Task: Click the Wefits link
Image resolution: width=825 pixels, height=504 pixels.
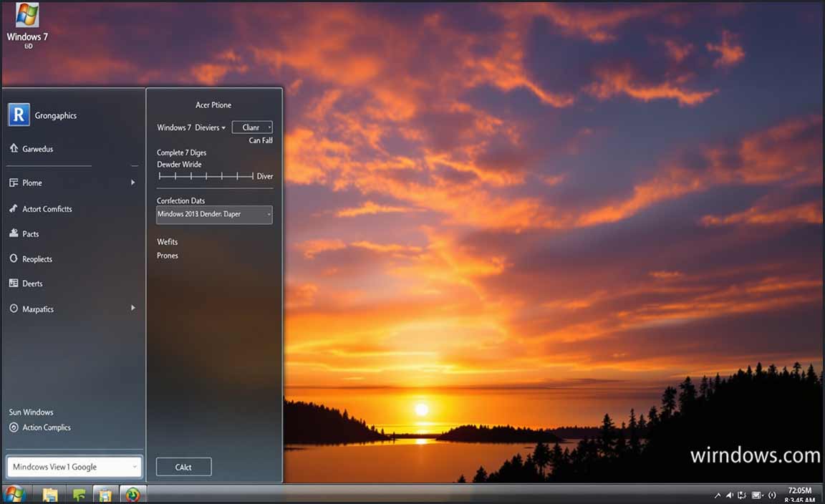Action: click(168, 242)
